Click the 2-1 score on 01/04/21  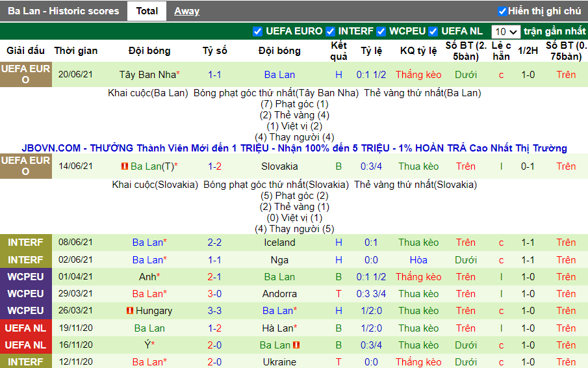point(214,277)
